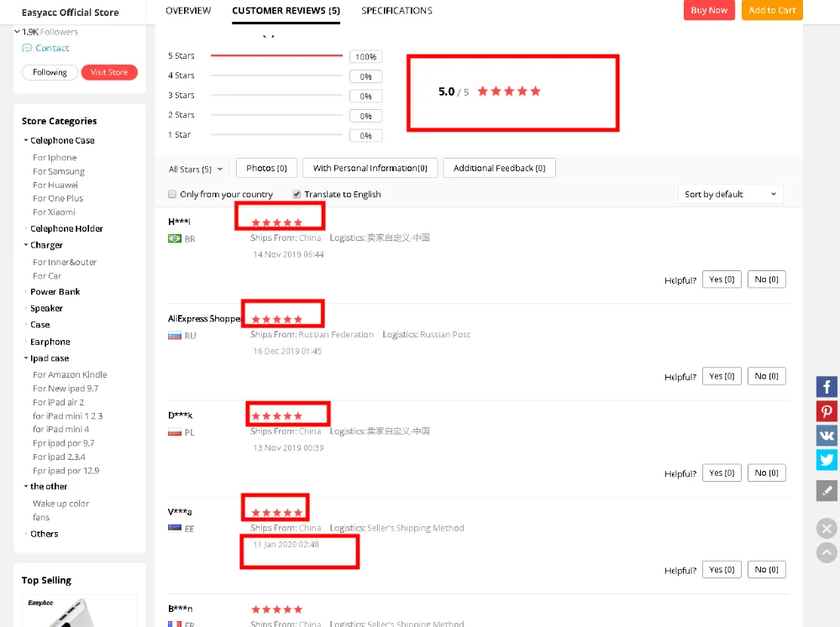840x627 pixels.
Task: Click the Add to Cart button
Action: [772, 10]
